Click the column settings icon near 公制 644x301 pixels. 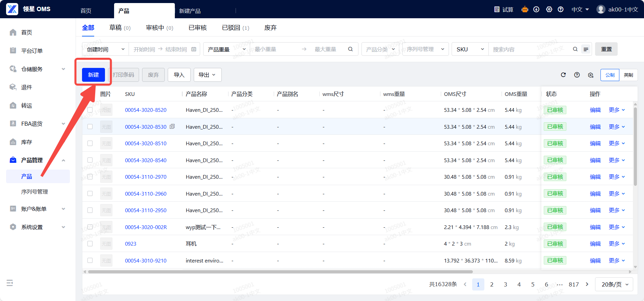(x=590, y=75)
